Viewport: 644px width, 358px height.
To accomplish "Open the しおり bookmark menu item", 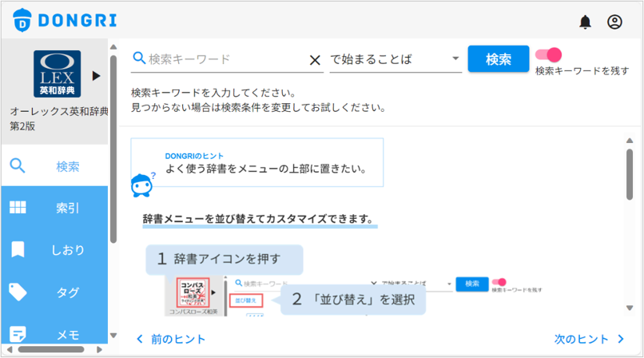I will pos(54,249).
